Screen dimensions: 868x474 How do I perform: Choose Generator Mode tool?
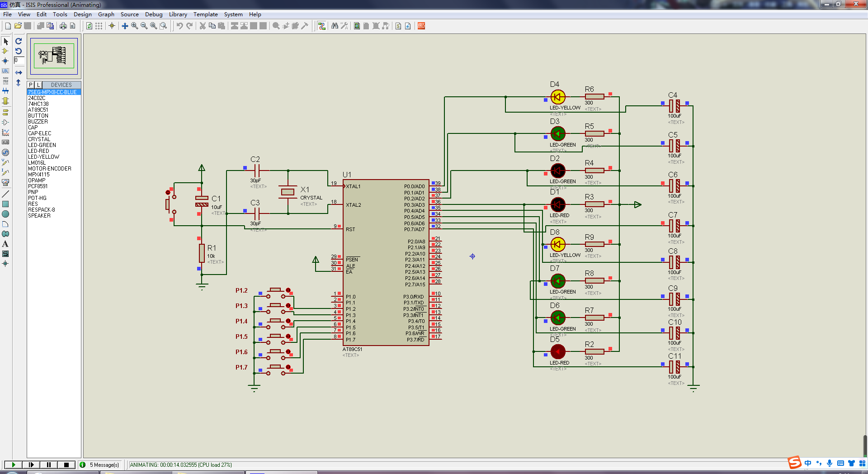5,152
